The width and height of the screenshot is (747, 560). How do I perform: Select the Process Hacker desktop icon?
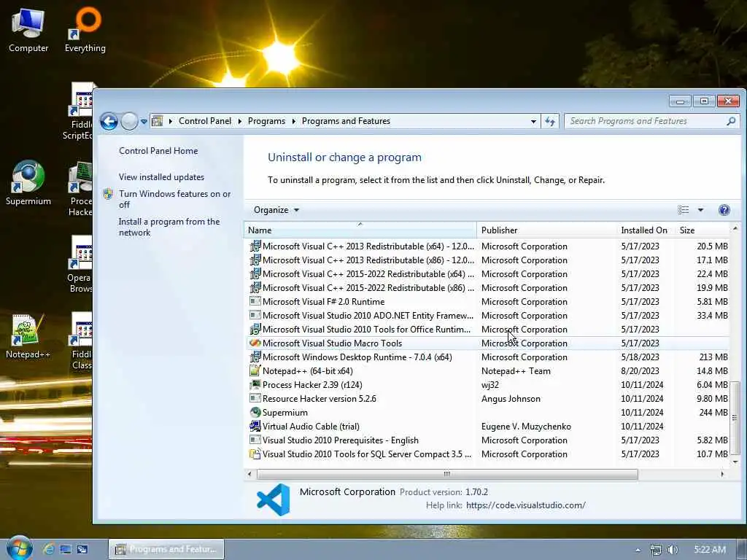(80, 190)
